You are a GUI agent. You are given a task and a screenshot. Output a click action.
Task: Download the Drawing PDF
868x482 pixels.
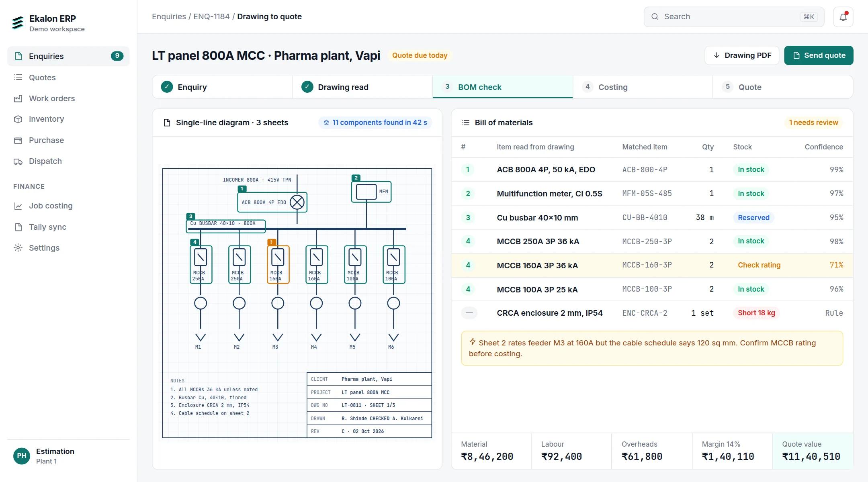coord(742,55)
